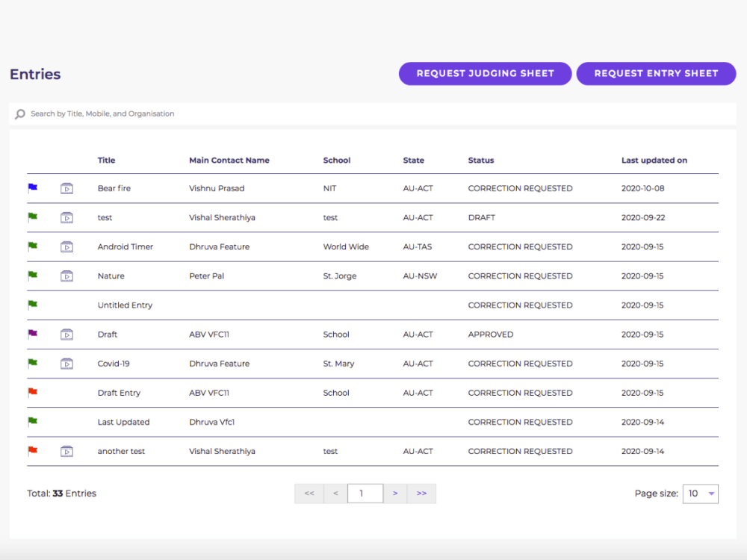Click the search magnifier icon
Viewport: 747px width, 560px height.
point(19,114)
